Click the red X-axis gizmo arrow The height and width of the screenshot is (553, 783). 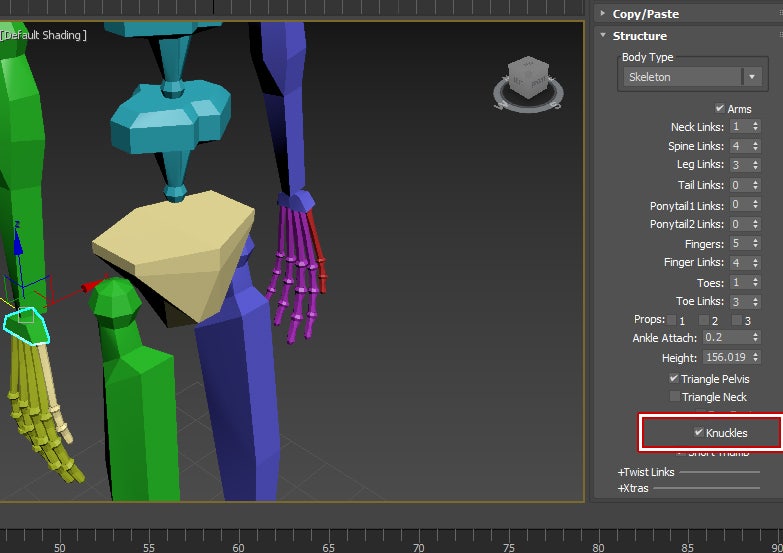92,286
